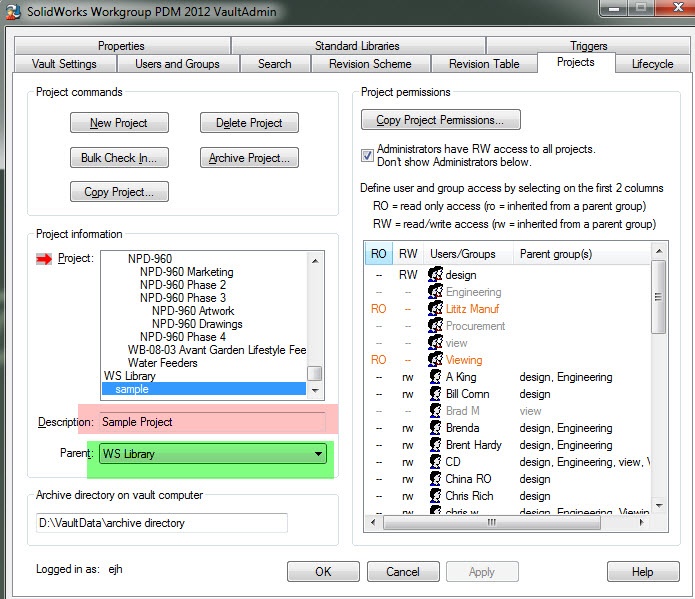Viewport: 695px width, 599px height.
Task: Toggle RO cell for Brenda
Action: [x=379, y=428]
